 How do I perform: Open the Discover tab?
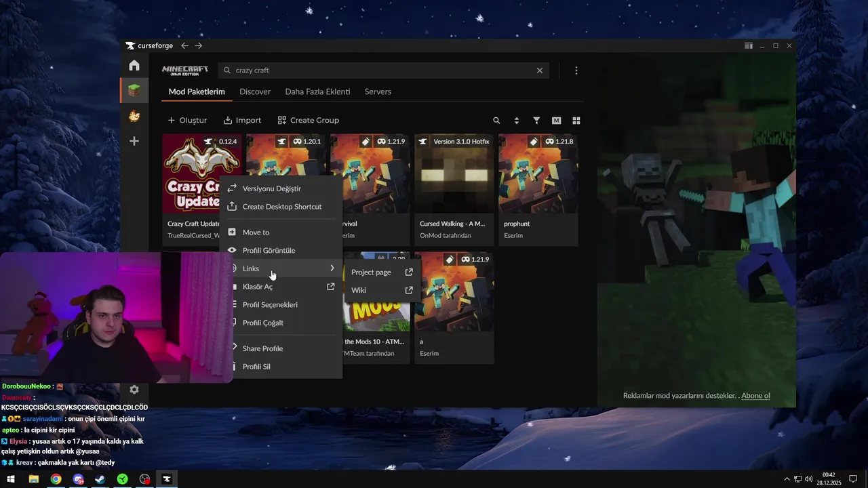[x=255, y=91]
